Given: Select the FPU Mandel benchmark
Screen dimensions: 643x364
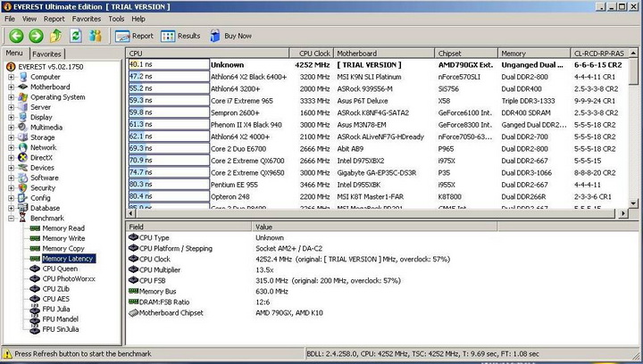Looking at the screenshot, I should pos(61,319).
